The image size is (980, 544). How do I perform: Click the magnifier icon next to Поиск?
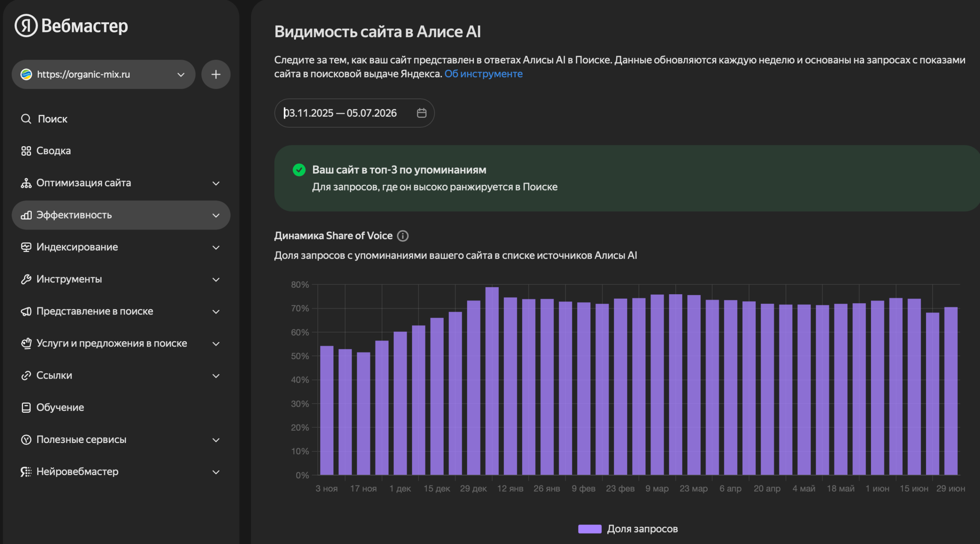[26, 119]
